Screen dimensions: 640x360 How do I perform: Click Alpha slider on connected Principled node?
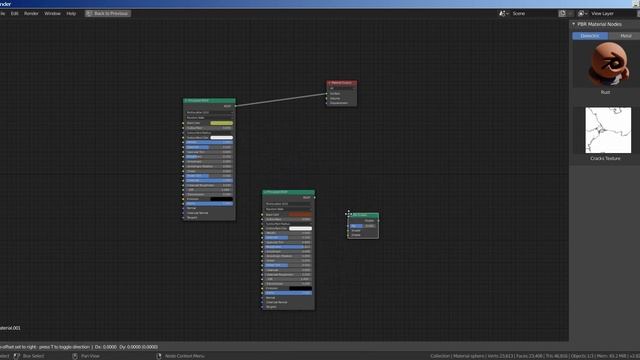click(x=209, y=204)
